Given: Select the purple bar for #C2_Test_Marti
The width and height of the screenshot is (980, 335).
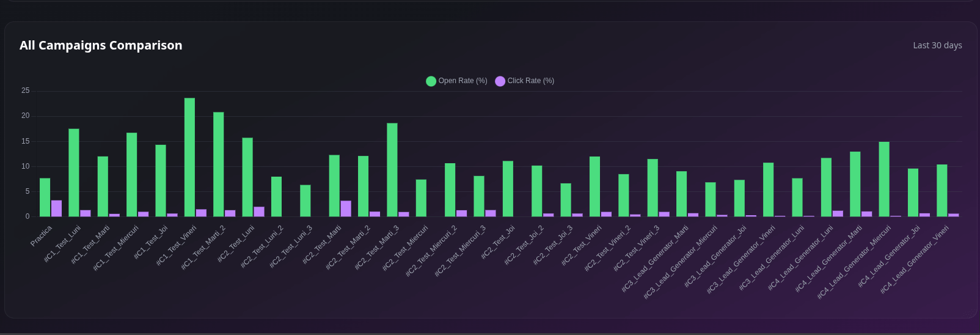Looking at the screenshot, I should [x=346, y=208].
